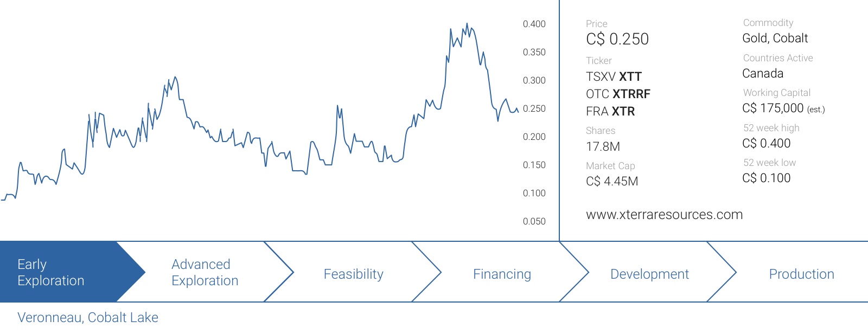Click the OTC XTRRF ticker
The width and height of the screenshot is (868, 334).
[618, 94]
